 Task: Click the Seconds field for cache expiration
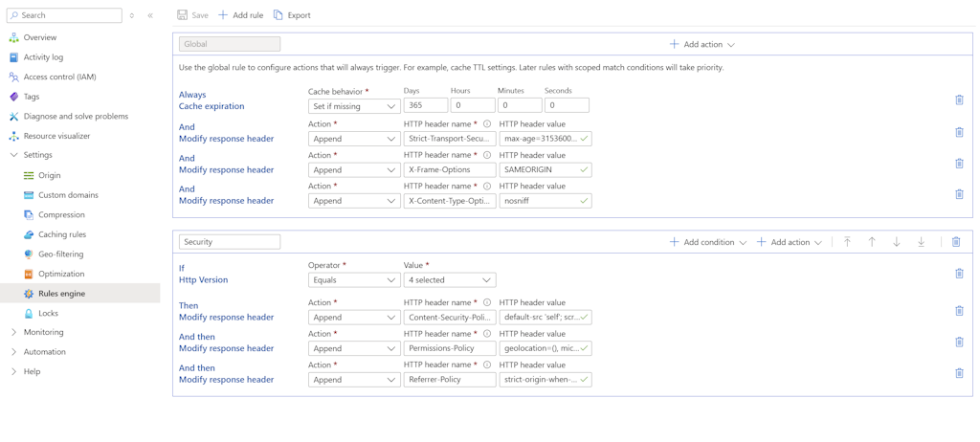click(567, 105)
